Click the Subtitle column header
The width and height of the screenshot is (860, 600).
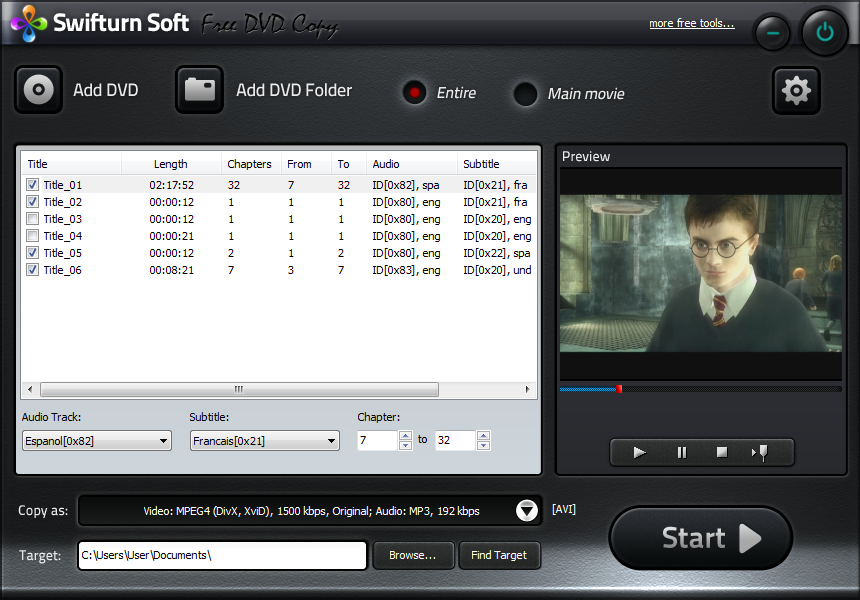click(x=496, y=164)
